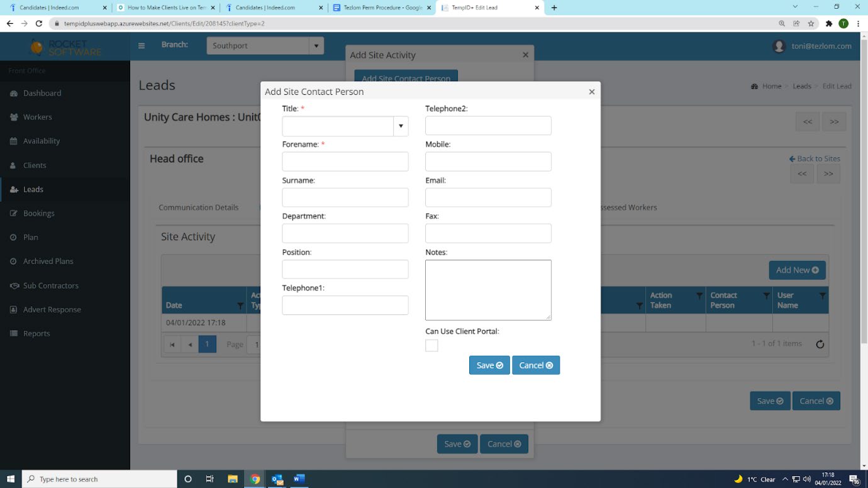Screen dimensions: 868x488
Task: Click the user profile avatar icon
Action: click(x=779, y=46)
